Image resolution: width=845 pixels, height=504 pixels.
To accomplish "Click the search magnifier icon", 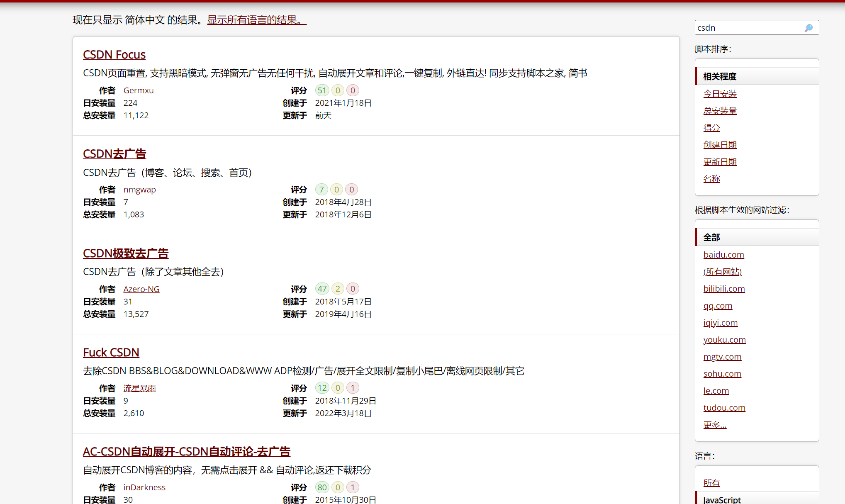I will pyautogui.click(x=808, y=28).
